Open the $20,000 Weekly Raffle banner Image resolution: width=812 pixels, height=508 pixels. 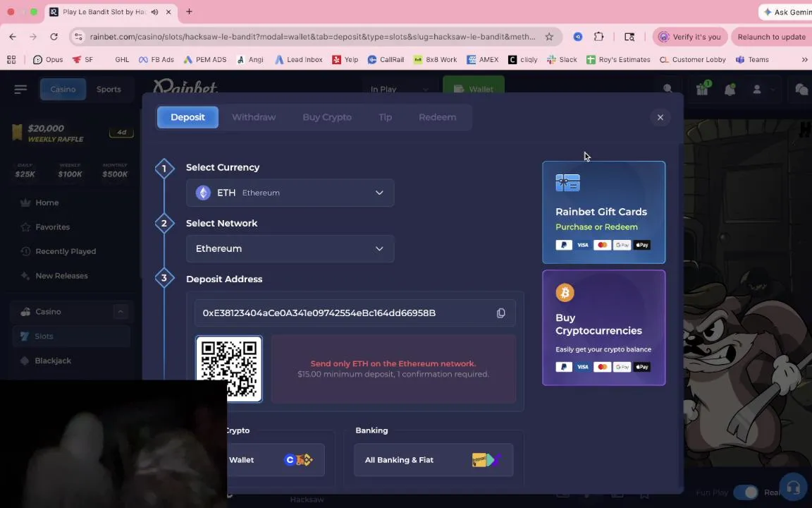(x=72, y=133)
